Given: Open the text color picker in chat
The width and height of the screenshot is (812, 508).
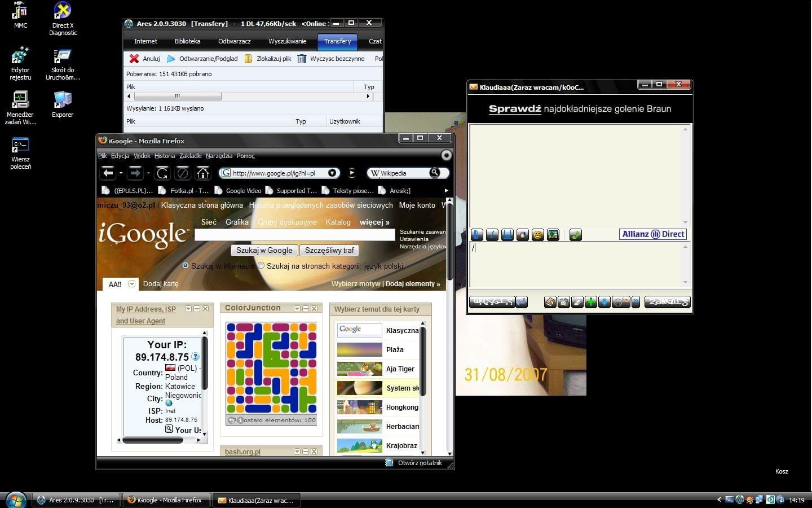Looking at the screenshot, I should [523, 235].
